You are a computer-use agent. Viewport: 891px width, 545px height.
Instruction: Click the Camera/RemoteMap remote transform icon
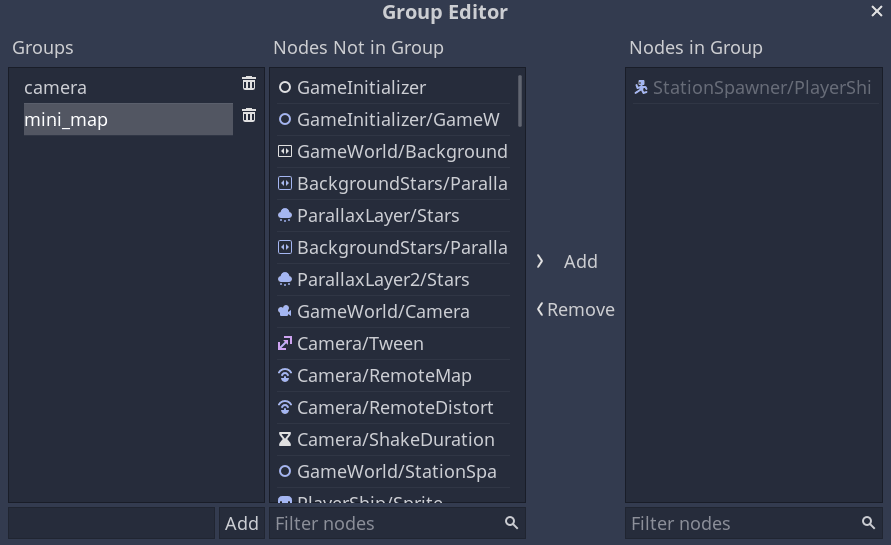click(x=285, y=376)
